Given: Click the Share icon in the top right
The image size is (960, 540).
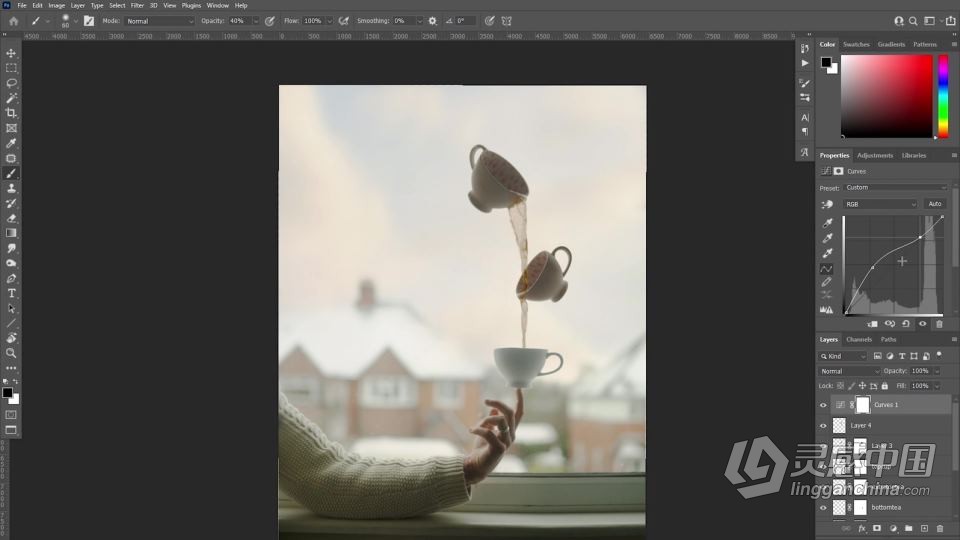Looking at the screenshot, I should click(951, 21).
